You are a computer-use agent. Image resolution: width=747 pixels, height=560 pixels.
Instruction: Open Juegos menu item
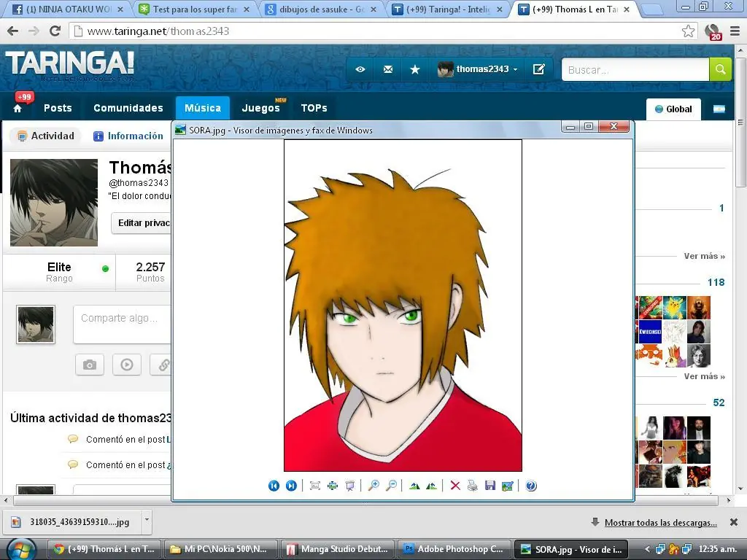tap(260, 108)
